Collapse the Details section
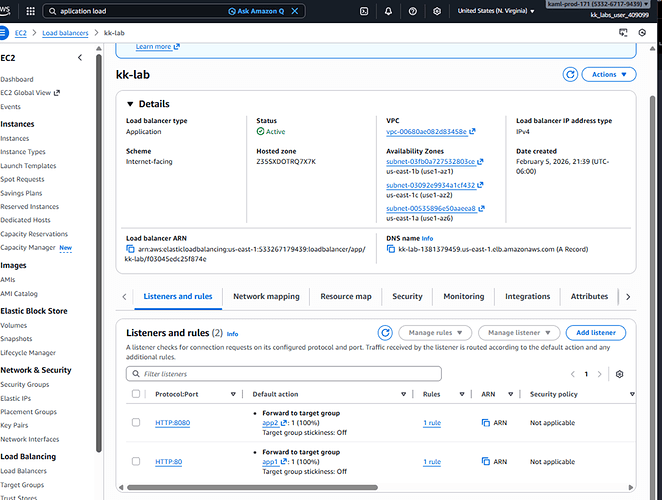Viewport: 662px width, 500px height. [130, 104]
